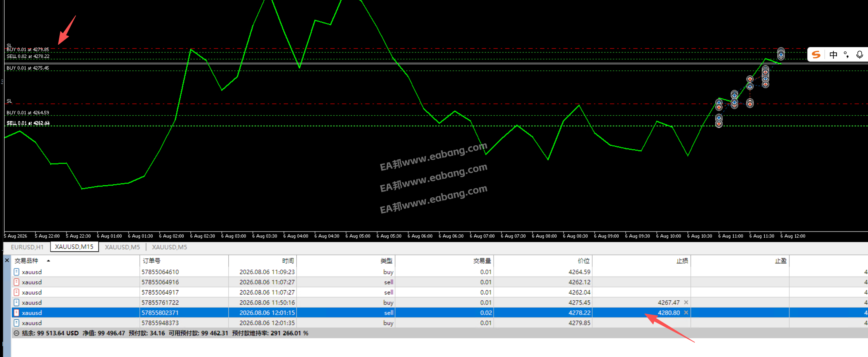Image resolution: width=868 pixels, height=357 pixels.
Task: Sort by the 交易量 column header
Action: (482, 261)
